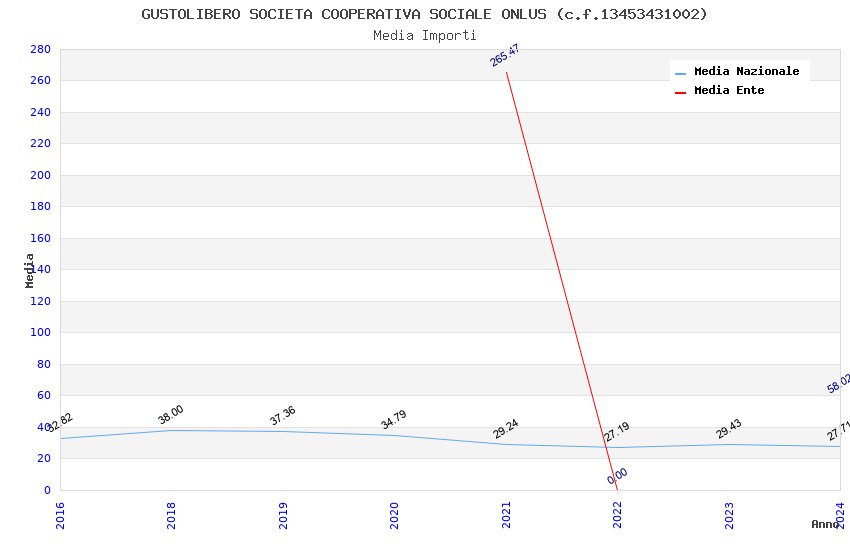Click the 60 y-axis tick label
The height and width of the screenshot is (550, 850).
point(44,395)
